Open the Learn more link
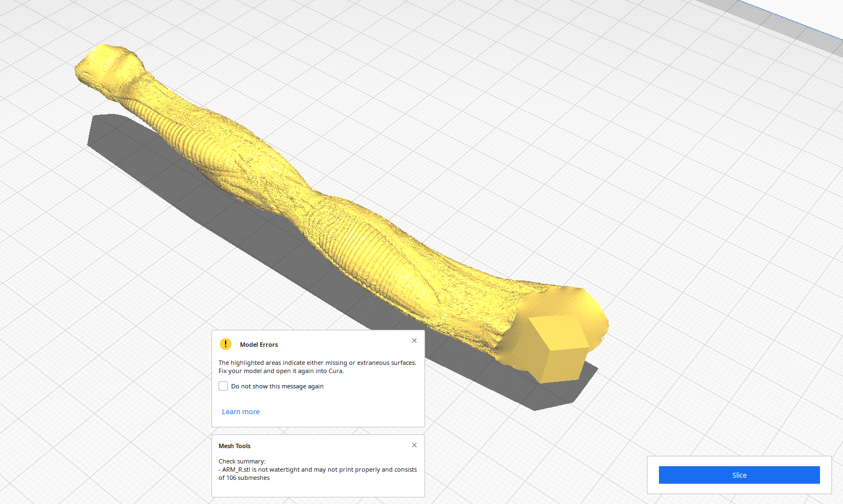843x504 pixels. (240, 411)
